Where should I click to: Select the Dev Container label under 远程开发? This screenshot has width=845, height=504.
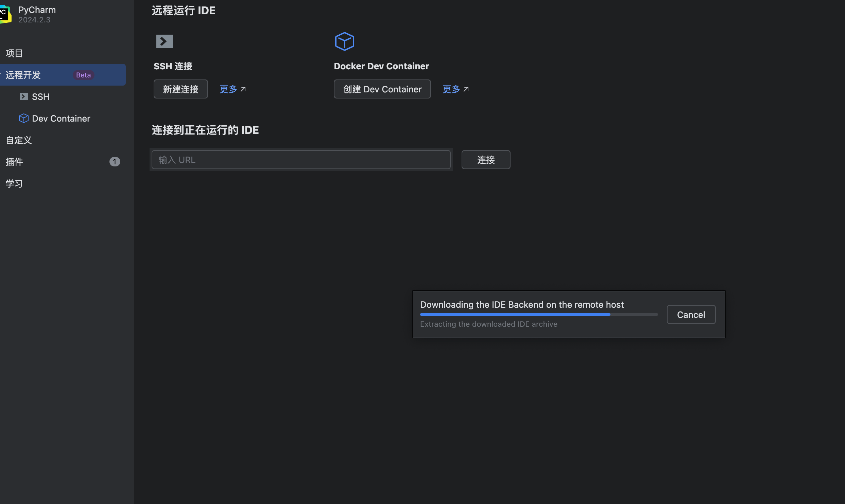(61, 119)
